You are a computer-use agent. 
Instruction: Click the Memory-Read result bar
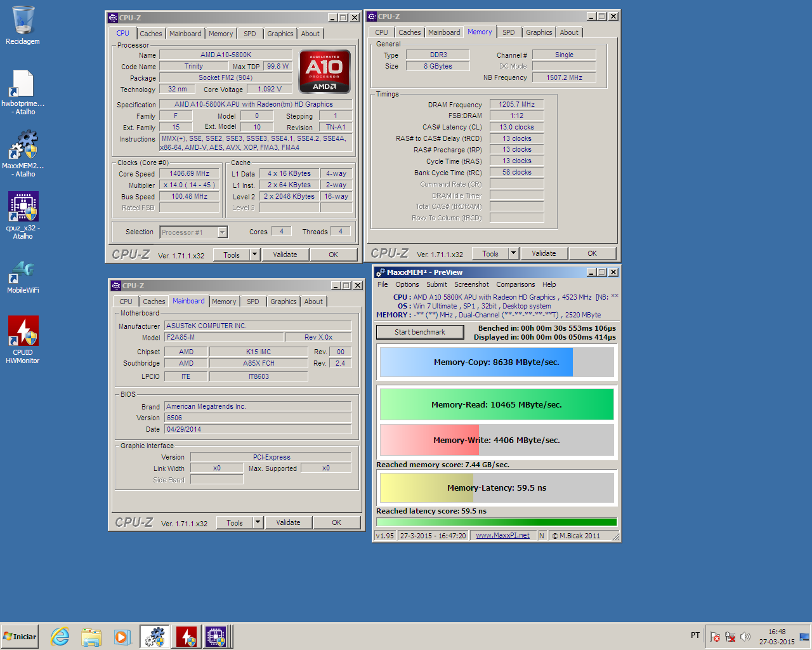[x=497, y=404]
